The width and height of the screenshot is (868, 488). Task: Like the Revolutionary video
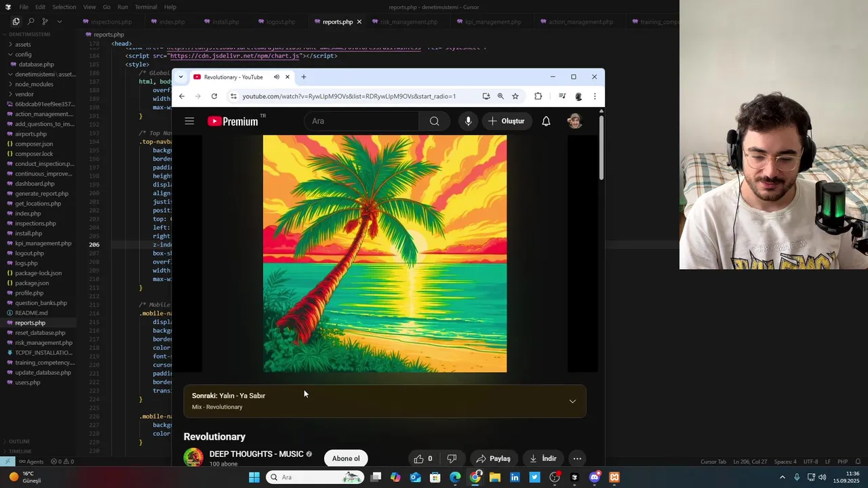(423, 458)
